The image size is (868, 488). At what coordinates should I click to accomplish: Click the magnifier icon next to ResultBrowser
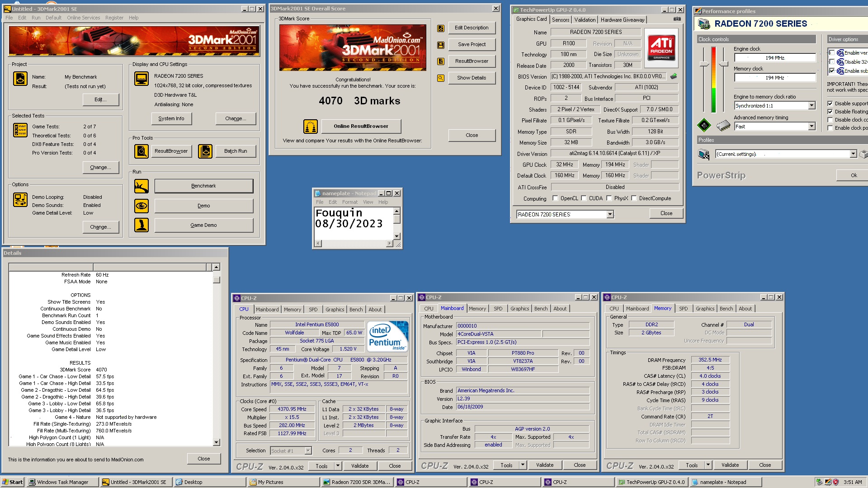pyautogui.click(x=142, y=151)
